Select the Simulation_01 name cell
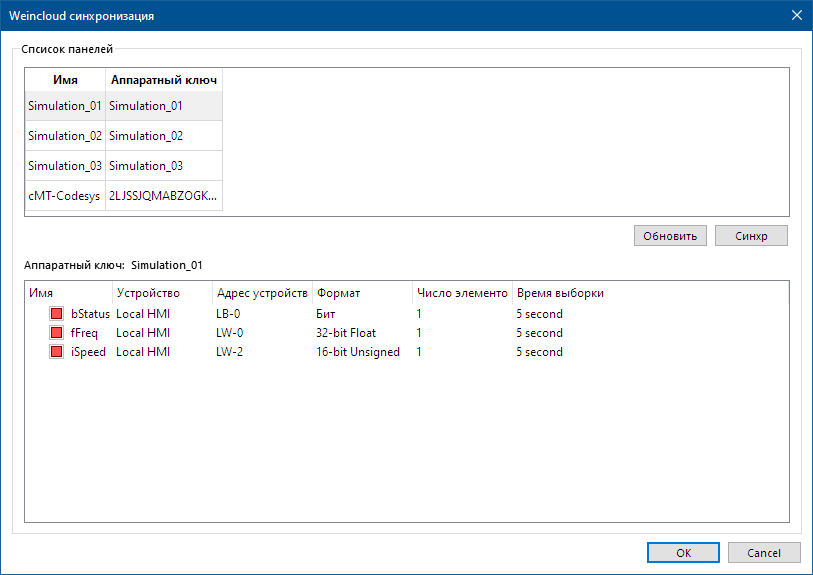 (x=65, y=106)
